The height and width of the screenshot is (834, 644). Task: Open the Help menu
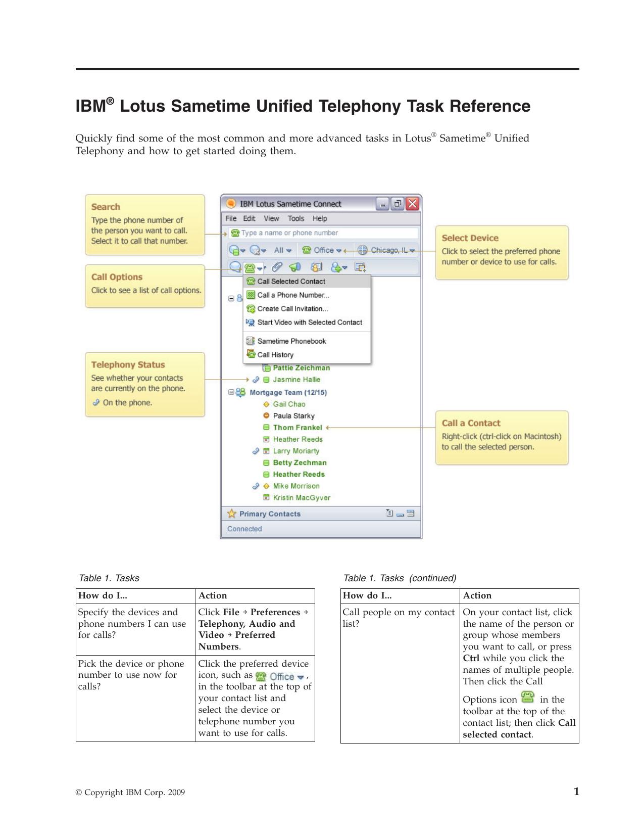pyautogui.click(x=320, y=218)
